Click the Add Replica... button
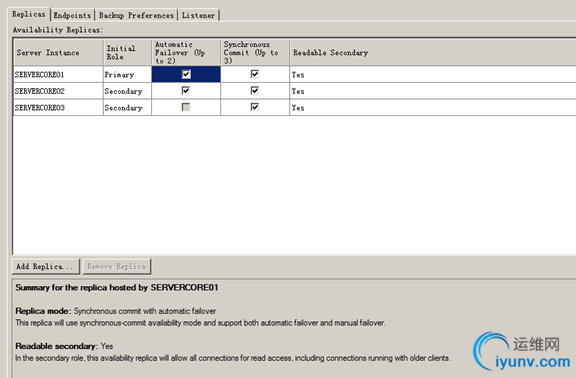The height and width of the screenshot is (378, 576). 46,266
